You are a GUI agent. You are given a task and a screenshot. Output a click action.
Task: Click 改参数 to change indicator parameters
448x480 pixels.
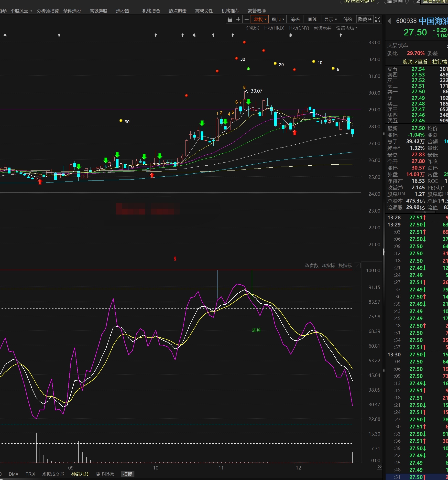tap(312, 266)
